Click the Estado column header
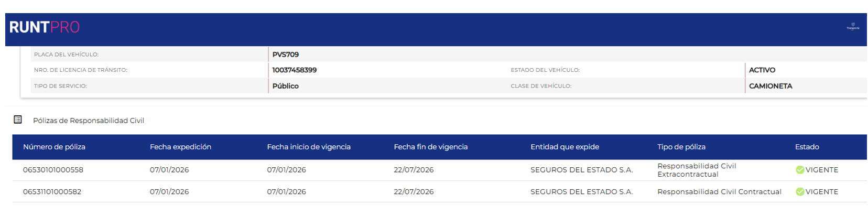 [x=807, y=147]
